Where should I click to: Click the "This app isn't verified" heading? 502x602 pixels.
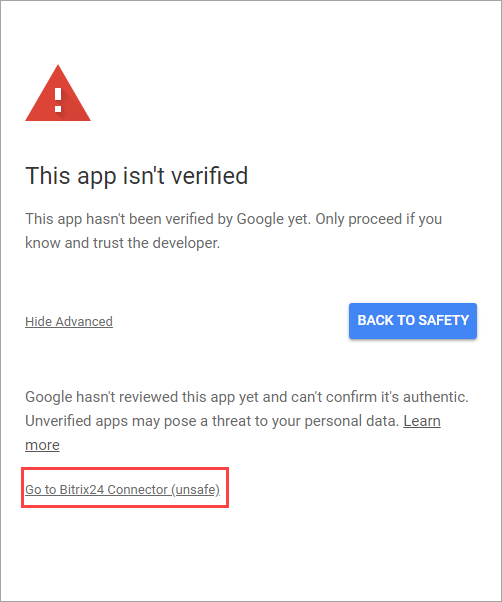point(137,176)
